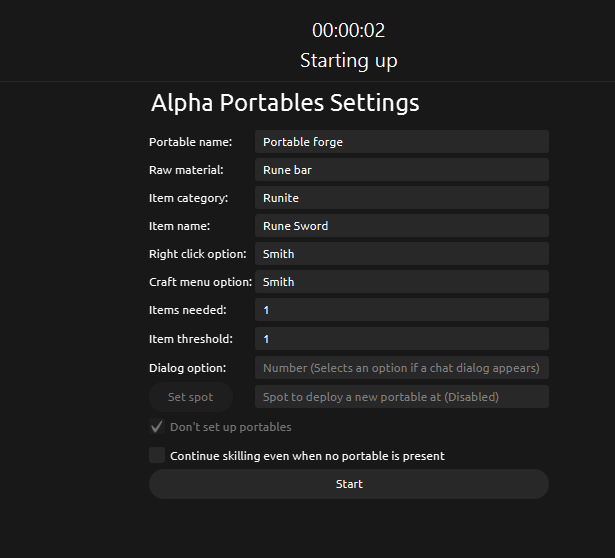Click the Dialog option number field
The image size is (615, 558).
tap(401, 367)
